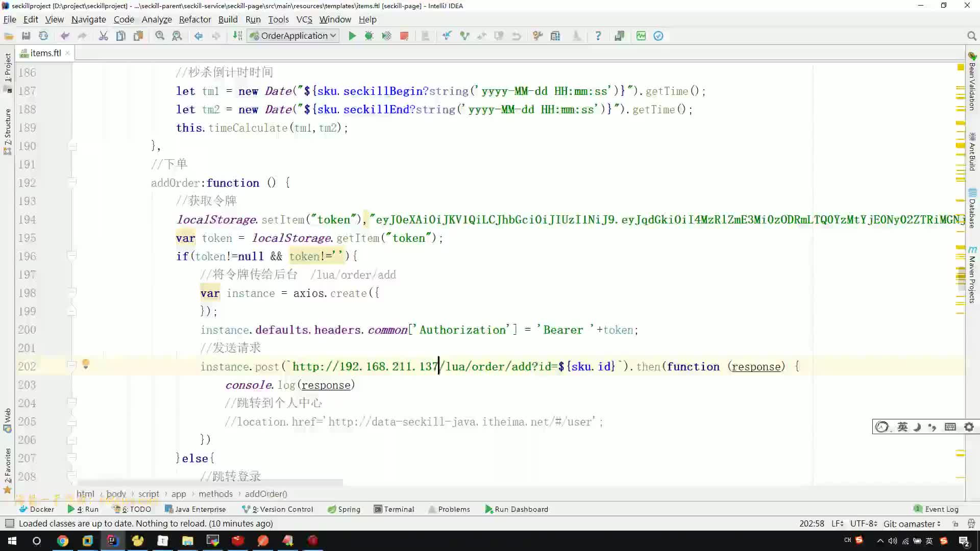Open the File menu

pos(10,19)
